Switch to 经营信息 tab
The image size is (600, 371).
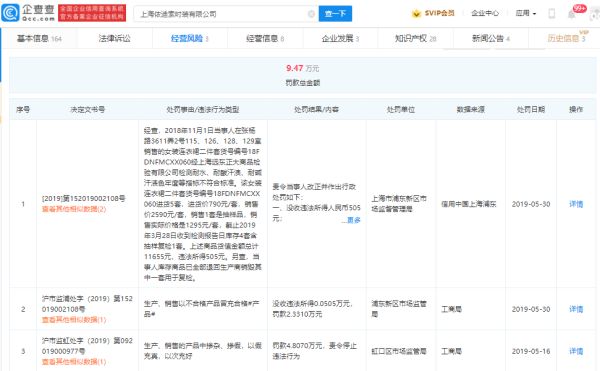click(265, 38)
